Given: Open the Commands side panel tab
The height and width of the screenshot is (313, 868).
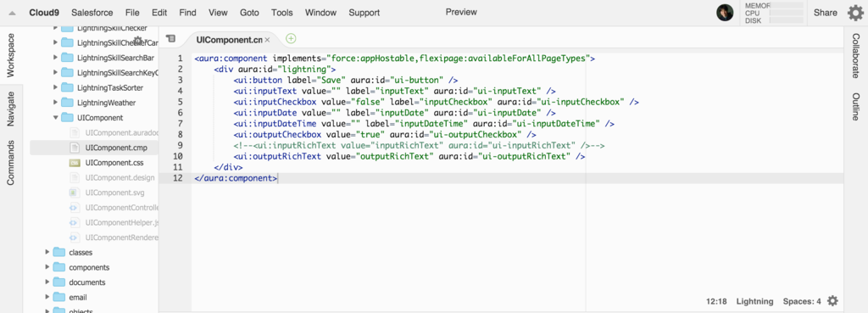Looking at the screenshot, I should [11, 163].
